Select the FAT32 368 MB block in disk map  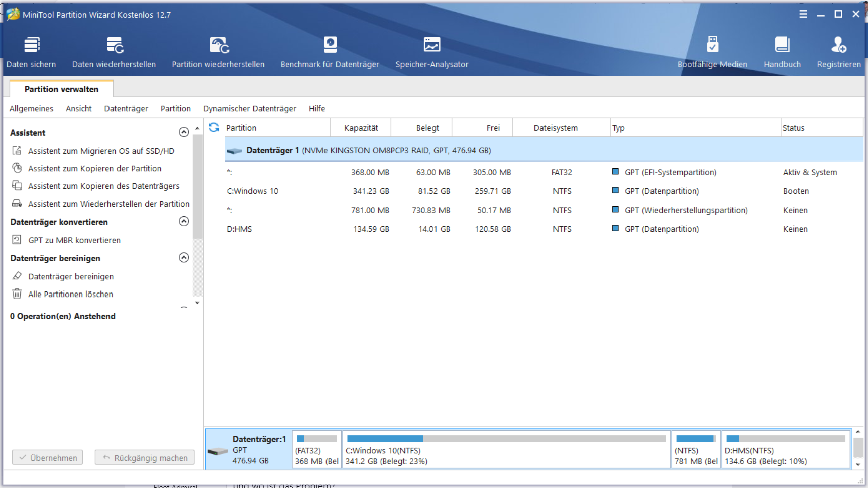pos(317,449)
